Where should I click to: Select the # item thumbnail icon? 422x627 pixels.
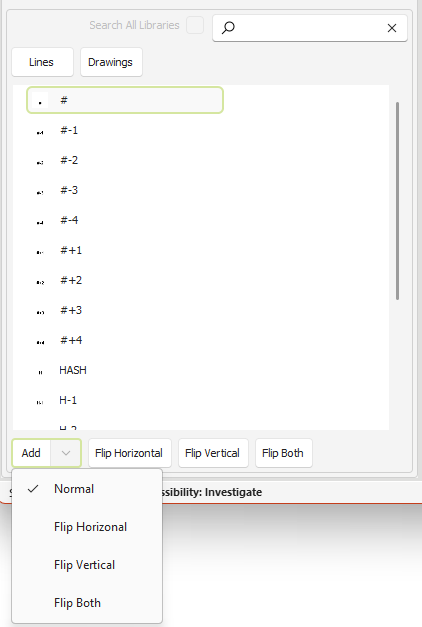40,100
